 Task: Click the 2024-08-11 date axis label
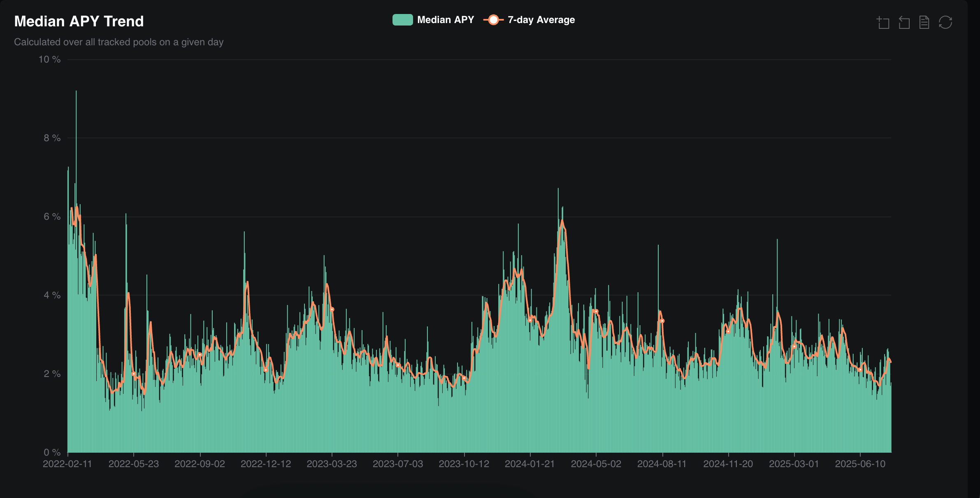[x=662, y=464]
